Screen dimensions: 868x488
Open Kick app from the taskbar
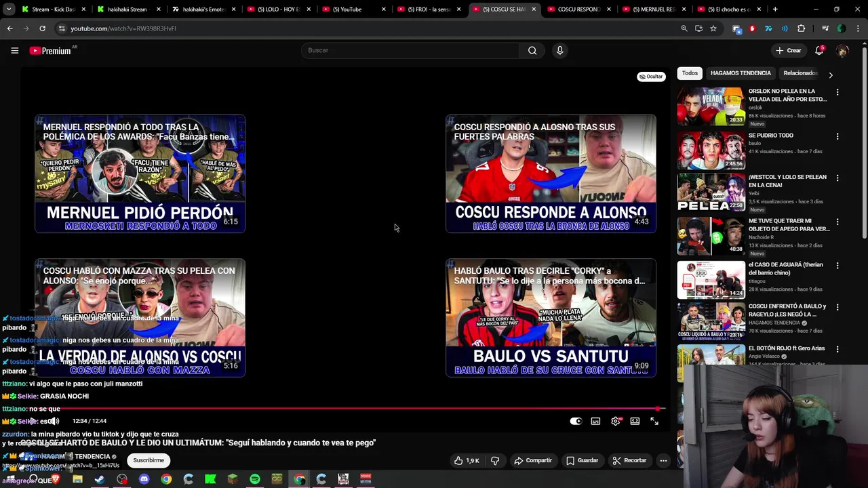(x=210, y=479)
